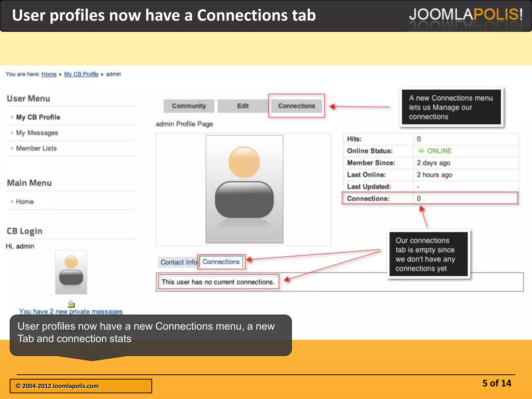Image resolution: width=532 pixels, height=399 pixels.
Task: Go to Home breadcrumb link
Action: point(49,74)
